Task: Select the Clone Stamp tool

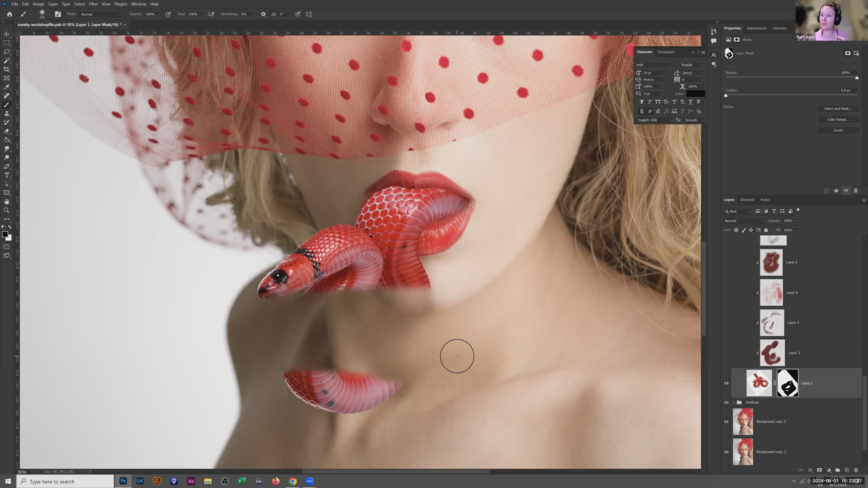Action: (x=6, y=113)
